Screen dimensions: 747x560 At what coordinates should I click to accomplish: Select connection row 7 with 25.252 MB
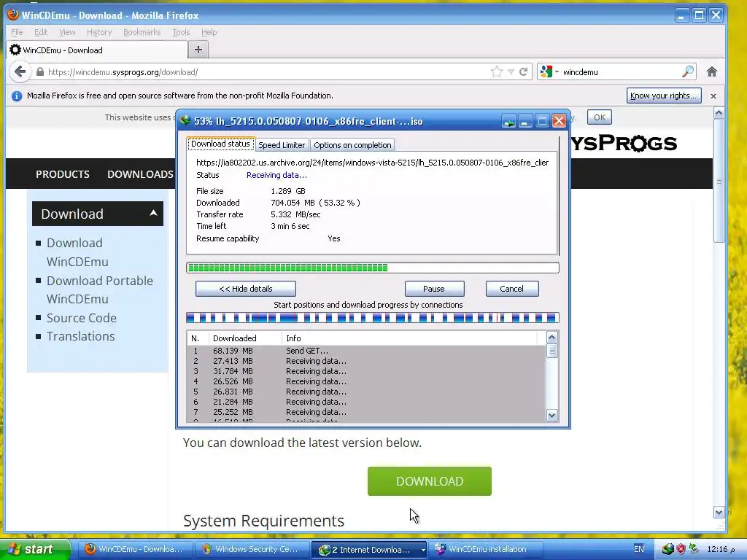tap(366, 412)
